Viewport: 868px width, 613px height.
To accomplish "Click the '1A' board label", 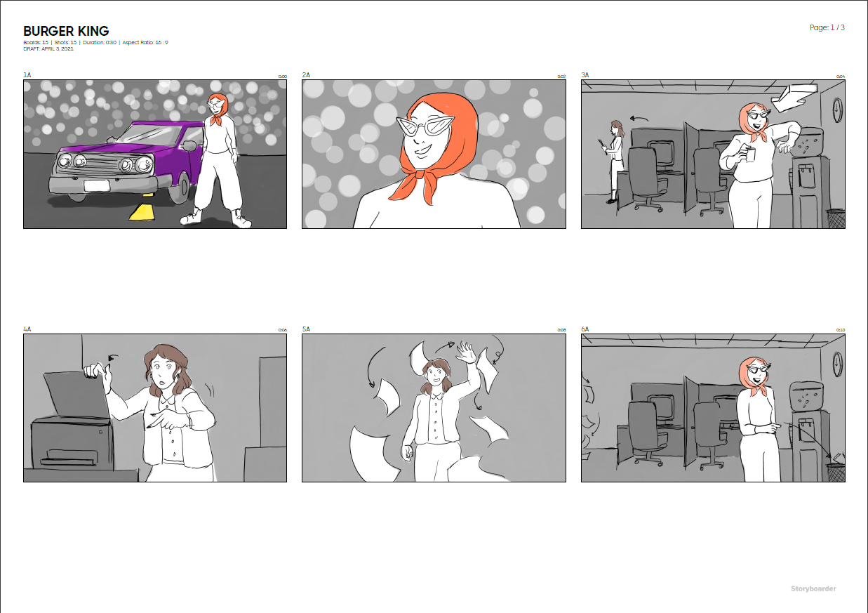I will click(27, 74).
